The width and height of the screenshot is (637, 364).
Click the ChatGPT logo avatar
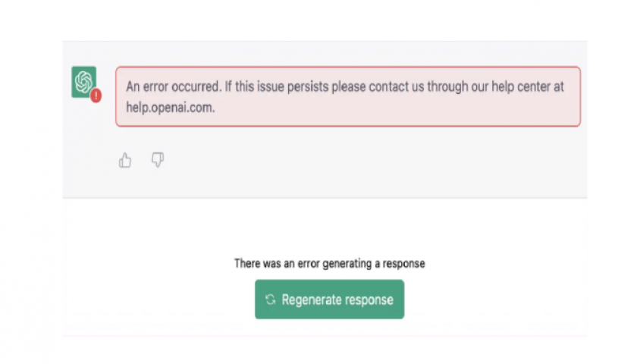point(83,81)
